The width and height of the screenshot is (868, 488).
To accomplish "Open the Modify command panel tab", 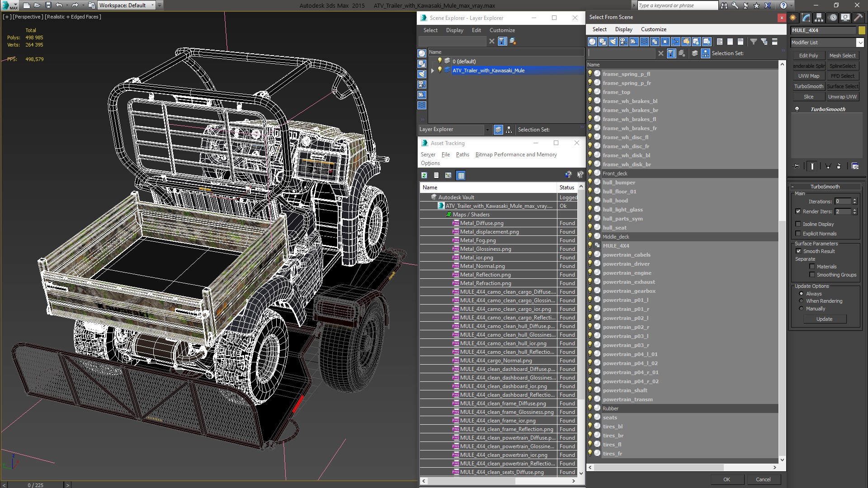I will pyautogui.click(x=806, y=18).
